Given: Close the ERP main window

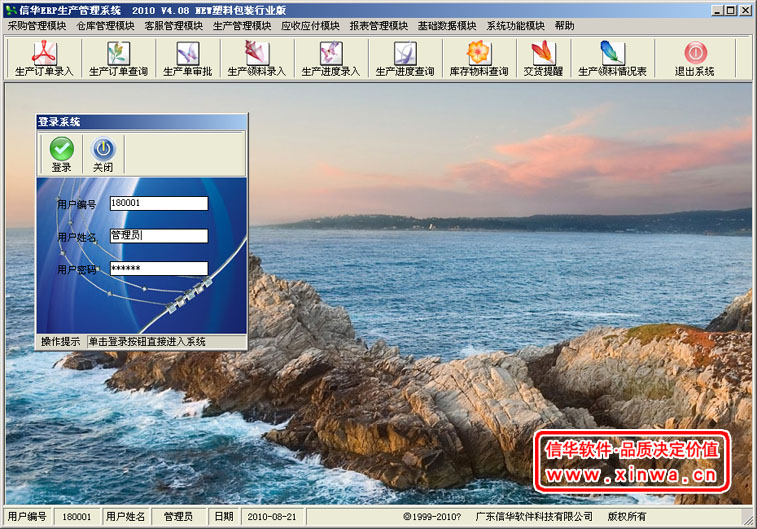Looking at the screenshot, I should (745, 10).
